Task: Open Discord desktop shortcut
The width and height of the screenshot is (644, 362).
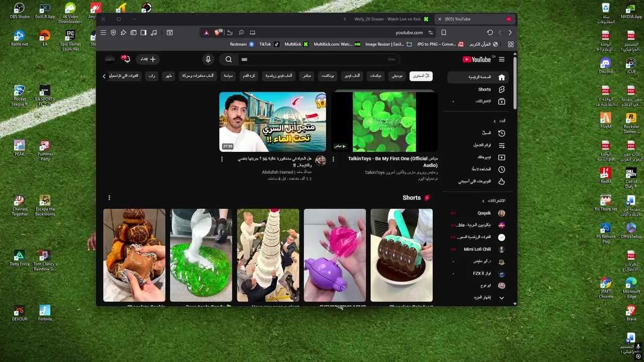Action: (x=606, y=66)
